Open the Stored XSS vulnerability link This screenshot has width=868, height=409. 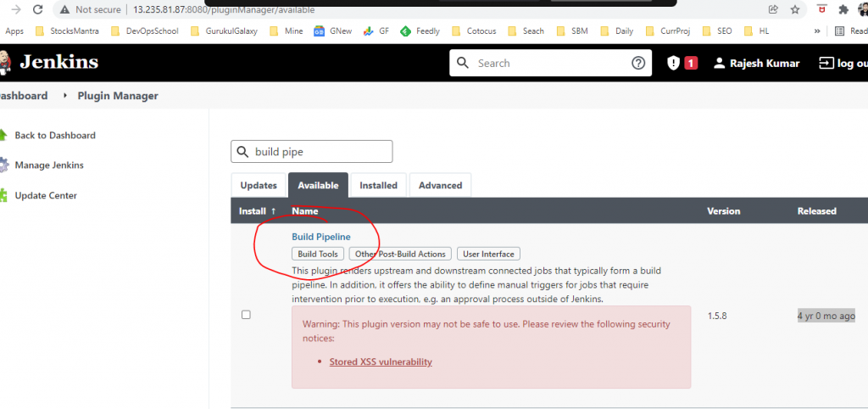(381, 361)
